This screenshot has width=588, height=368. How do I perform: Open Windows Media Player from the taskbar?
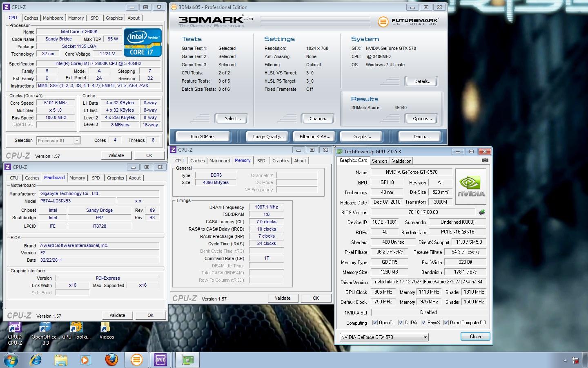(x=85, y=360)
